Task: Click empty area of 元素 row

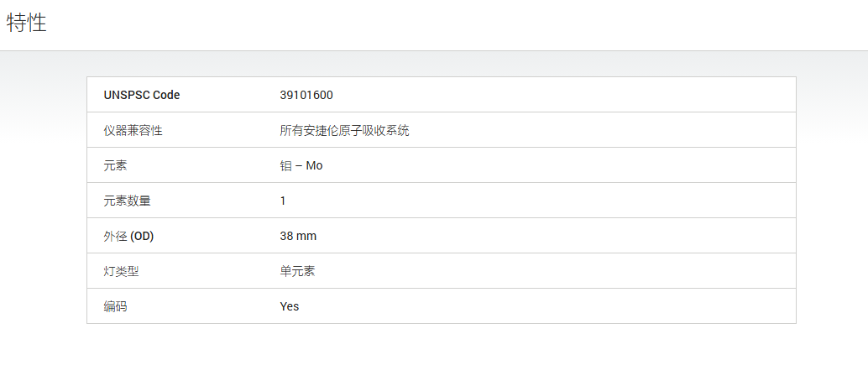Action: click(x=553, y=165)
